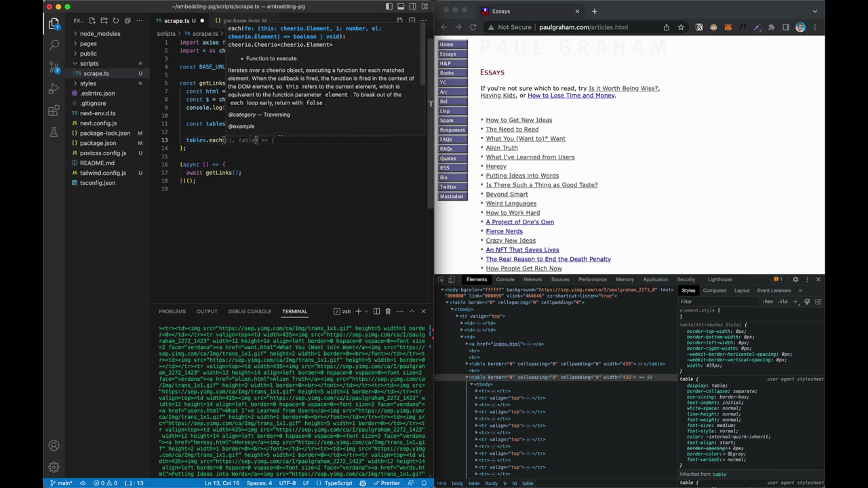Bookmark page with star icon
The height and width of the screenshot is (488, 868).
tap(681, 27)
